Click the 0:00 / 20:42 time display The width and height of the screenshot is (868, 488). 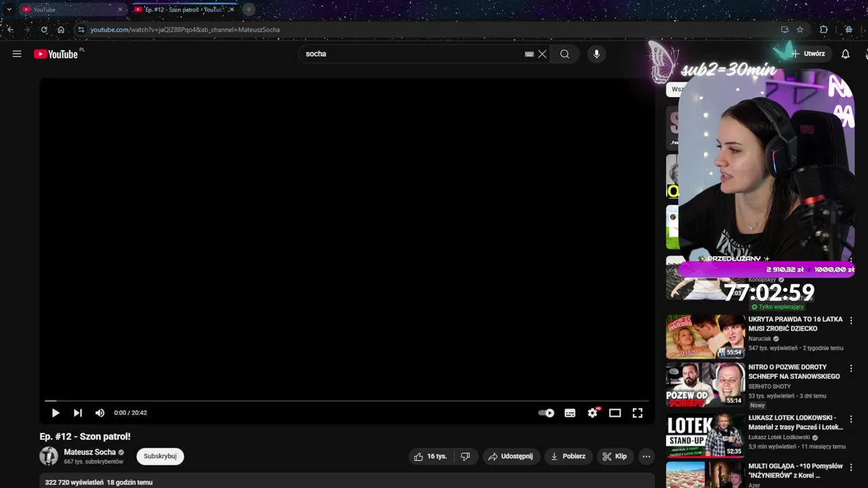[130, 413]
